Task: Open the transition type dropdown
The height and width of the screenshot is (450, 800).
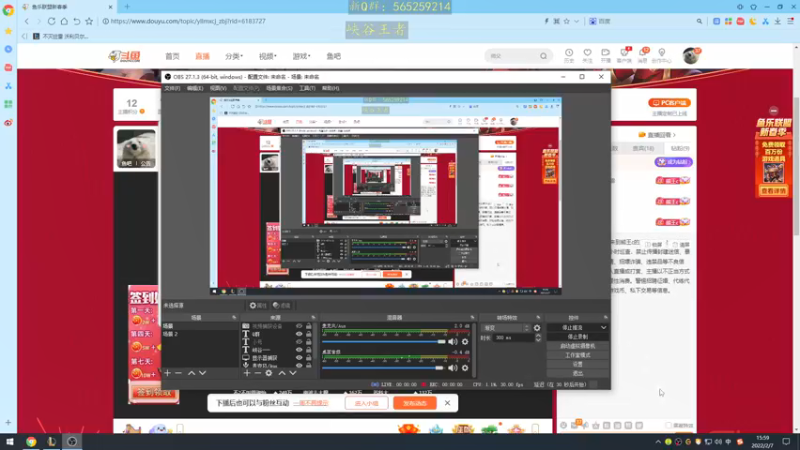Action: (506, 328)
